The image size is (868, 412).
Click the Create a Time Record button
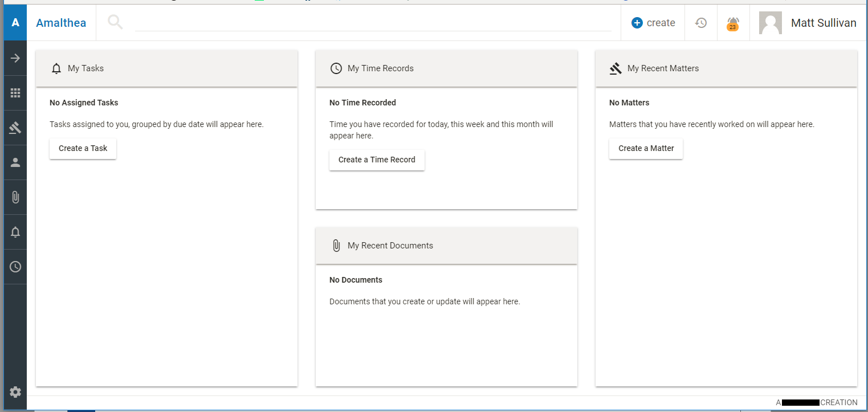(x=377, y=160)
